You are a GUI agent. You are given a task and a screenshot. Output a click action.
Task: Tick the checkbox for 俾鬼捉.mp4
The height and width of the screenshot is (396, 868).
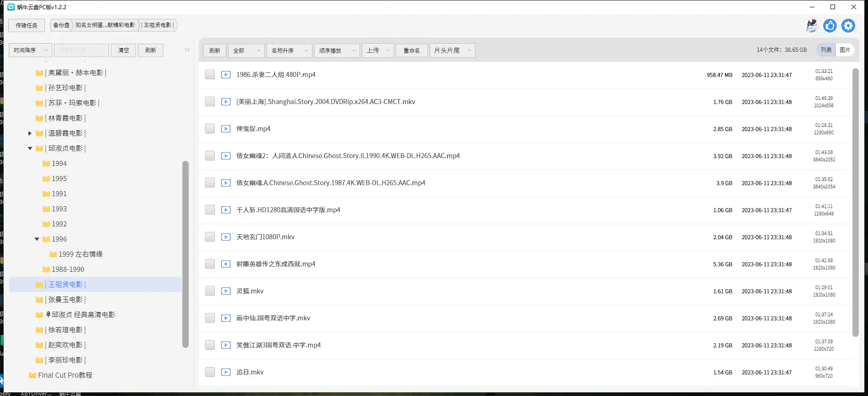(210, 129)
